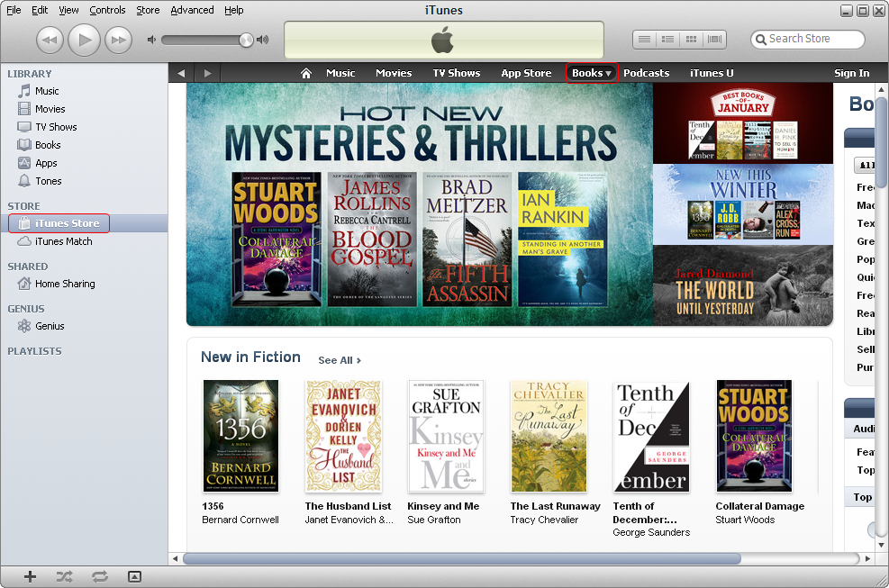Open the Help menu

(x=233, y=10)
